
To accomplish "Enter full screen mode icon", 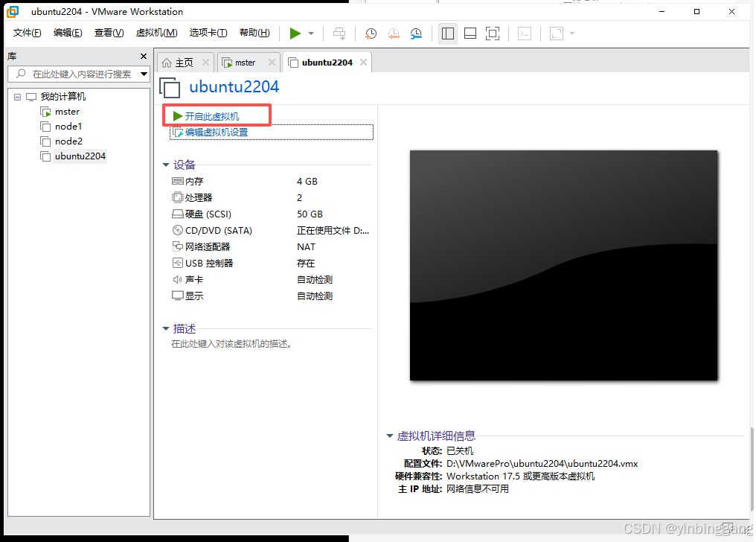I will (493, 34).
